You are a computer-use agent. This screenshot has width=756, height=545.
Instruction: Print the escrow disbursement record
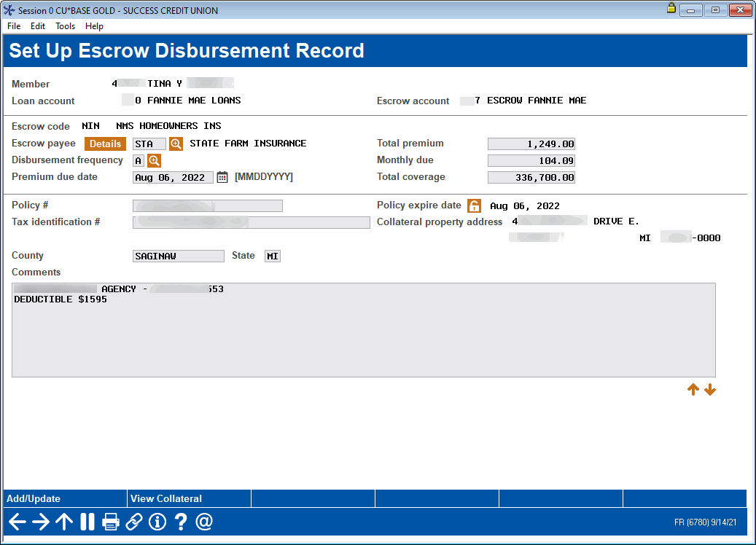(x=111, y=522)
